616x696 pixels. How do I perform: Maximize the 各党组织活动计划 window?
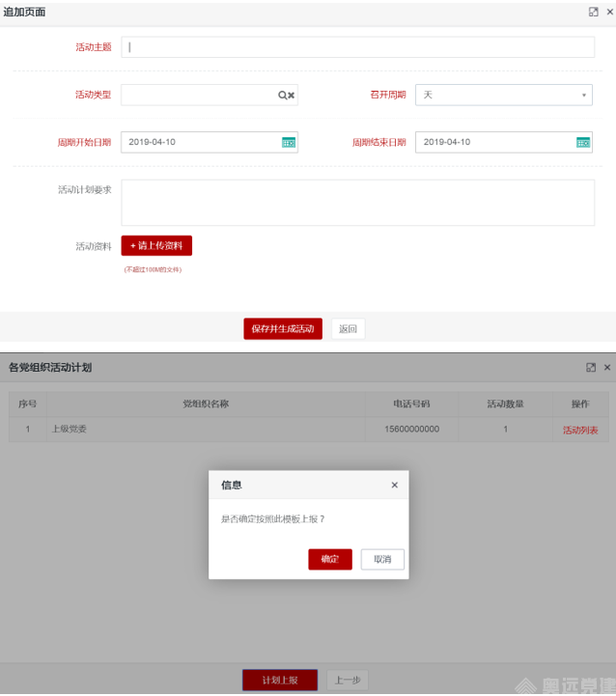tap(591, 368)
